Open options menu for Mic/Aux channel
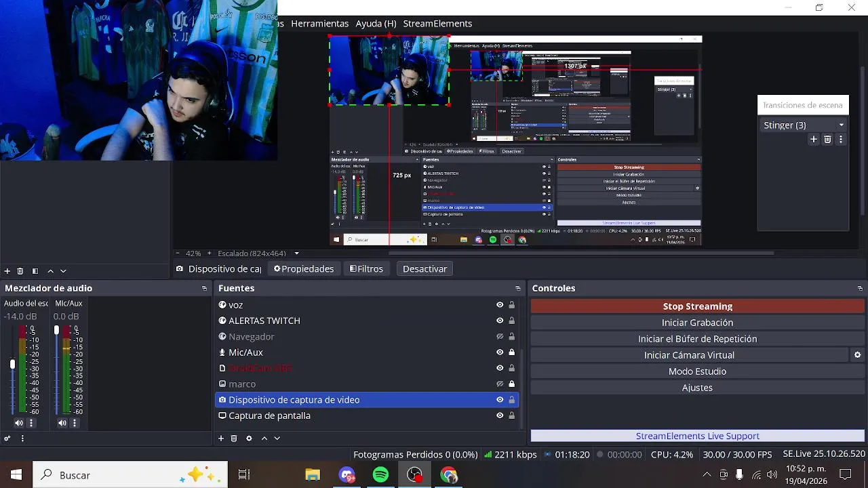The height and width of the screenshot is (488, 868). pos(75,423)
